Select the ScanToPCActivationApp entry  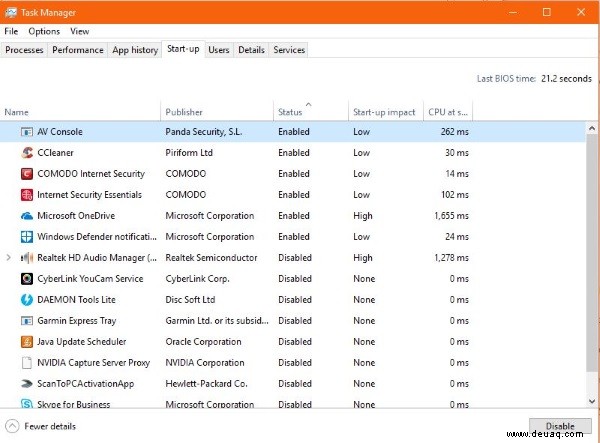coord(86,384)
